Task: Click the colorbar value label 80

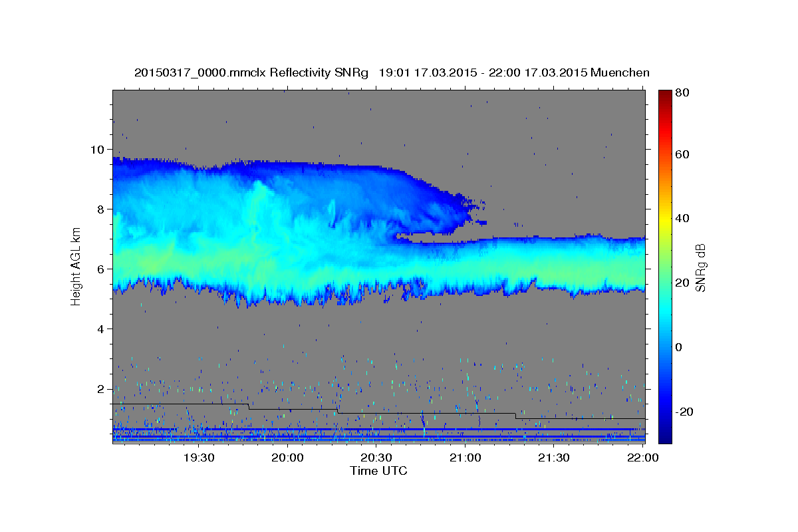Action: [681, 92]
